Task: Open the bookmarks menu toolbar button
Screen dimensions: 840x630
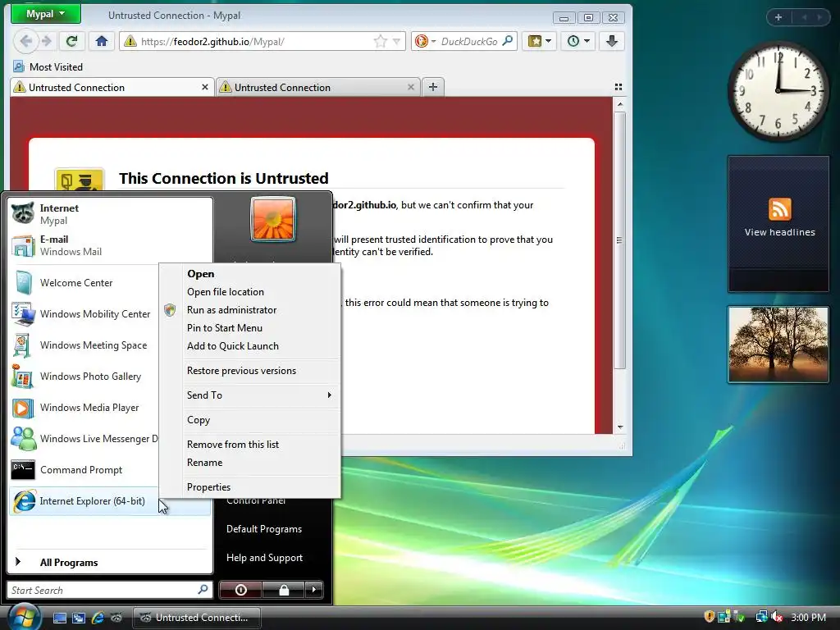Action: click(x=540, y=41)
